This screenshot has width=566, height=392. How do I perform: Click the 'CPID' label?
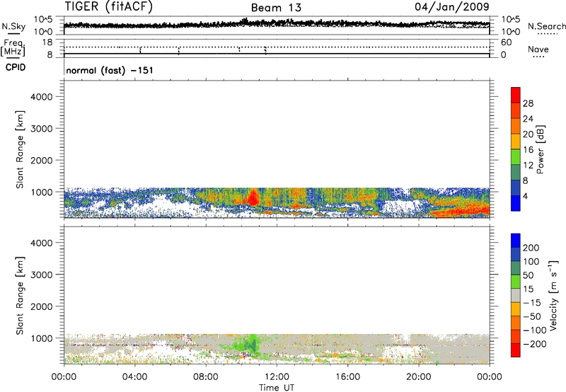click(x=16, y=67)
